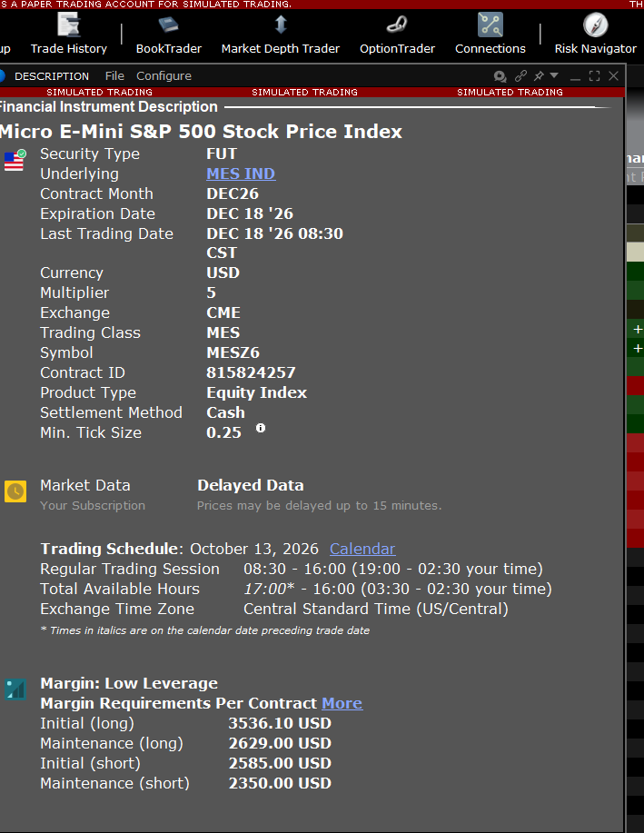Open Trade History tool
Image resolution: width=644 pixels, height=833 pixels.
(68, 35)
